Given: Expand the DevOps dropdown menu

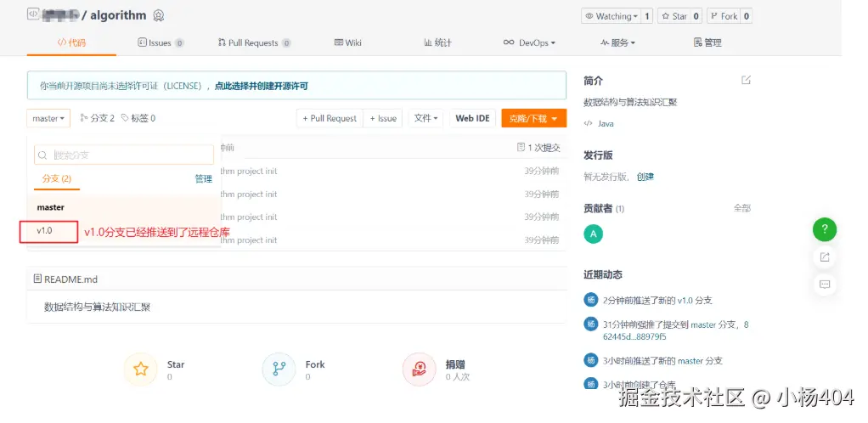Looking at the screenshot, I should click(528, 42).
